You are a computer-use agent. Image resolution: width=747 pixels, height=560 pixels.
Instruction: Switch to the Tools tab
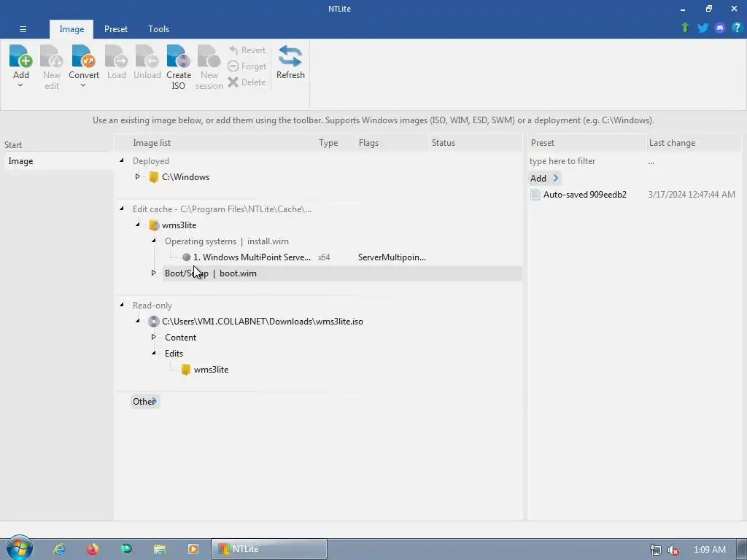click(158, 29)
